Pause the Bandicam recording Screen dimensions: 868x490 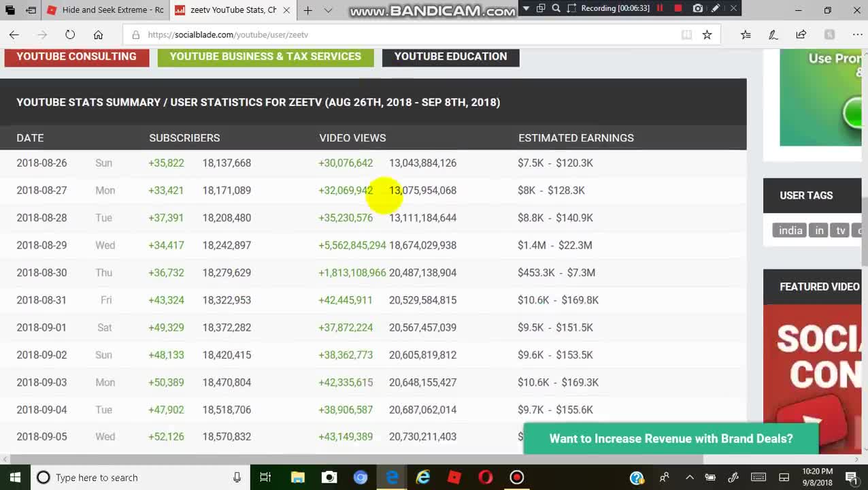click(x=660, y=8)
